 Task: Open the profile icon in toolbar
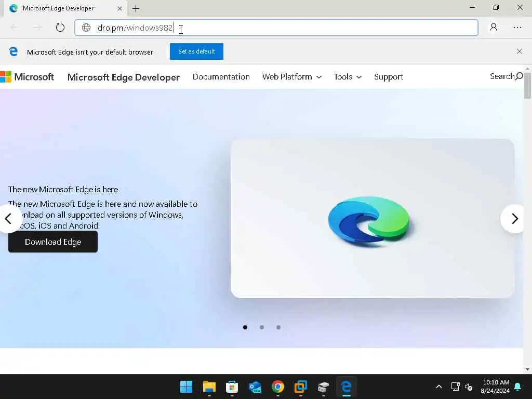pos(494,27)
